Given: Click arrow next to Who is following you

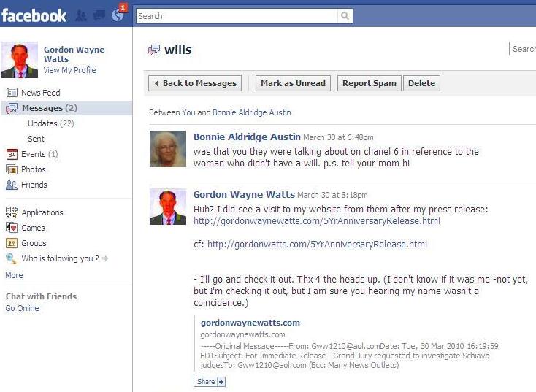Looking at the screenshot, I should click(x=105, y=258).
